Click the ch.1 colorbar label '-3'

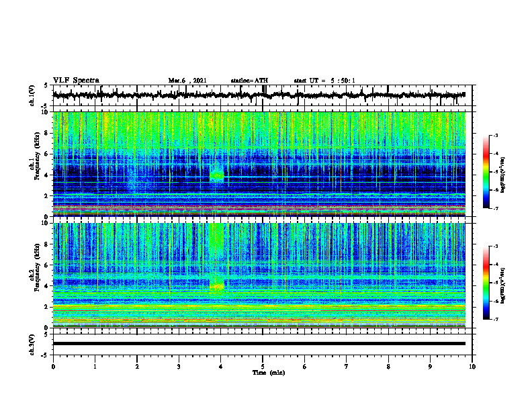tap(495, 135)
